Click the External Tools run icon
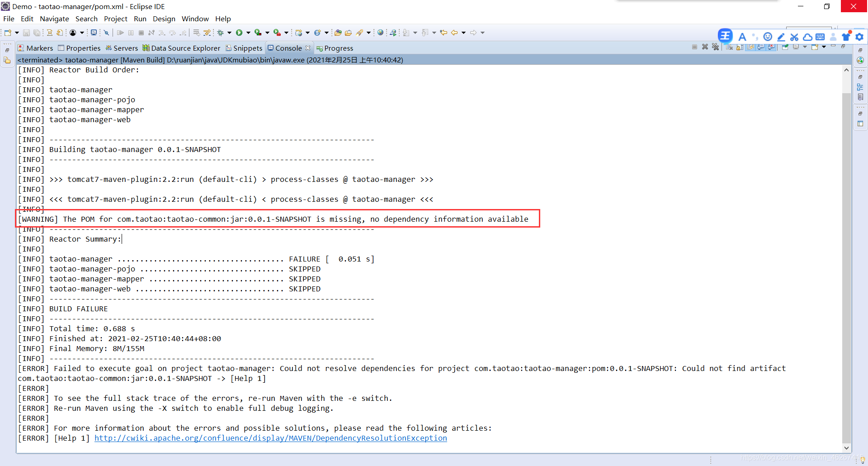This screenshot has height=466, width=868. pyautogui.click(x=277, y=33)
